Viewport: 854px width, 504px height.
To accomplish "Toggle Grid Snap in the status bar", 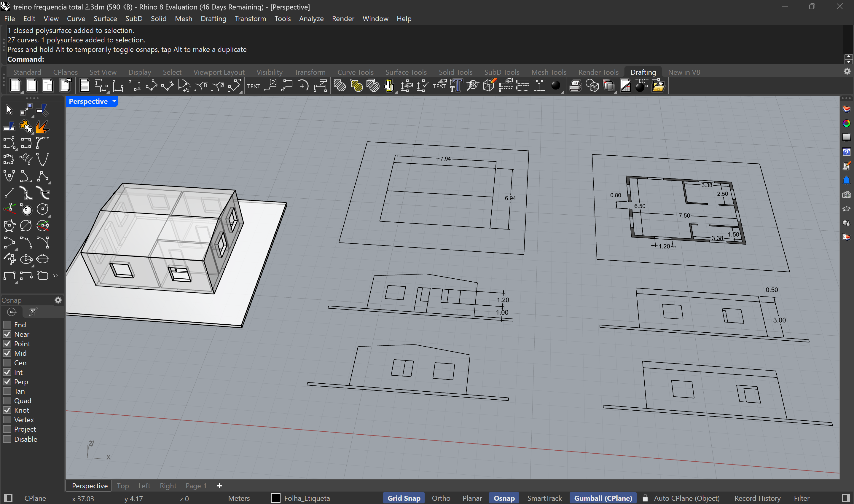I will (x=404, y=498).
